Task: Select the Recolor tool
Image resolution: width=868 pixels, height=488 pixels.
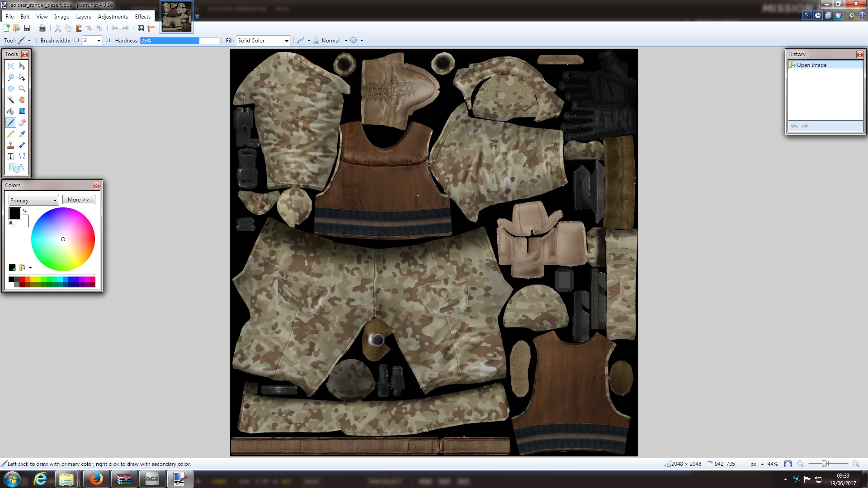Action: pos(22,145)
